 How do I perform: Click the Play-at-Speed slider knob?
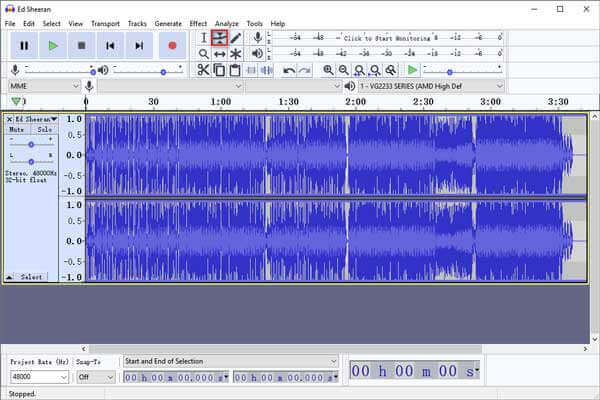450,72
